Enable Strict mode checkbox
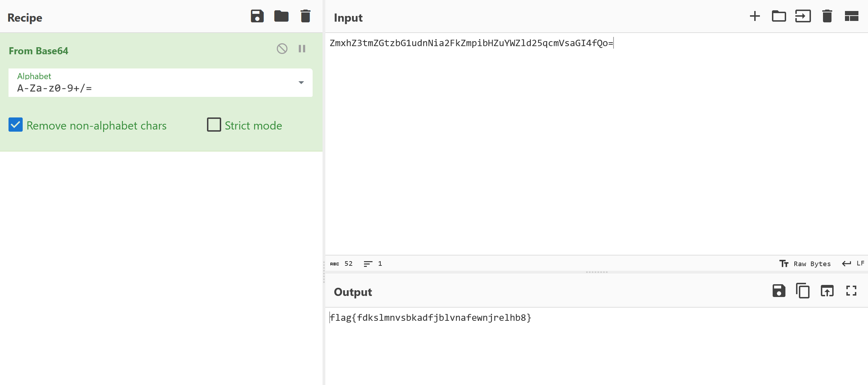This screenshot has height=385, width=868. [214, 125]
